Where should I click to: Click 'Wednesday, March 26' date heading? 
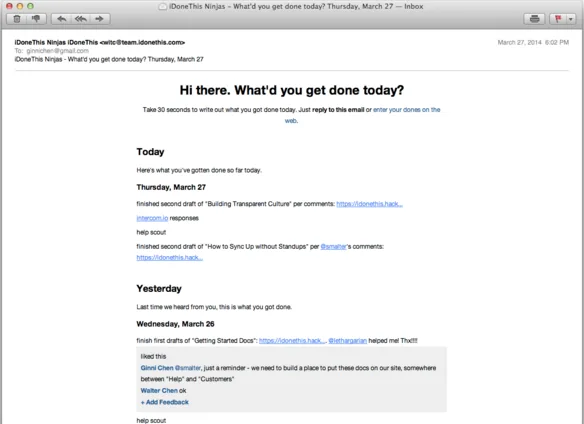click(175, 324)
